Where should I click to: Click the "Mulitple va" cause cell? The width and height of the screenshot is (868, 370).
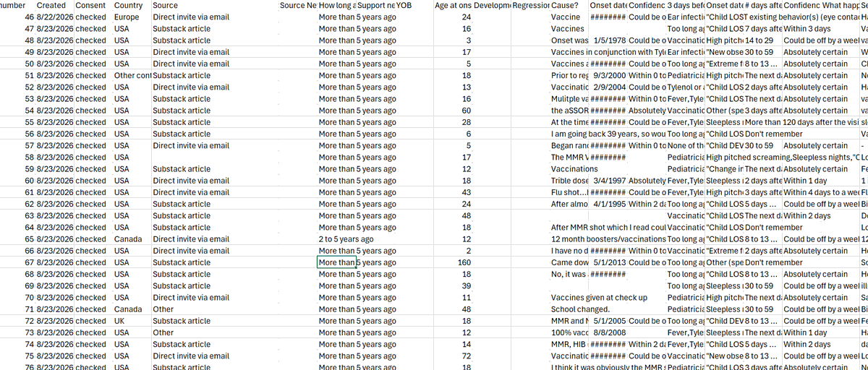pos(569,99)
